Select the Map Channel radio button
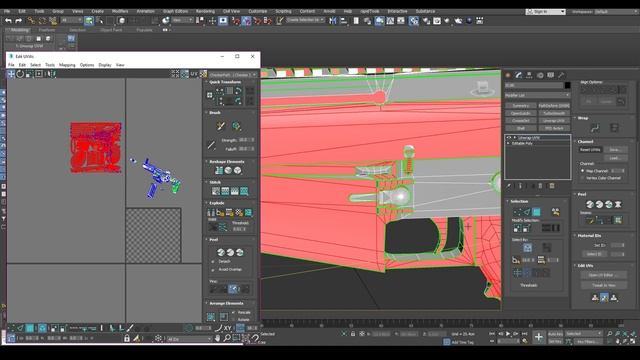The width and height of the screenshot is (640, 360). (x=583, y=171)
